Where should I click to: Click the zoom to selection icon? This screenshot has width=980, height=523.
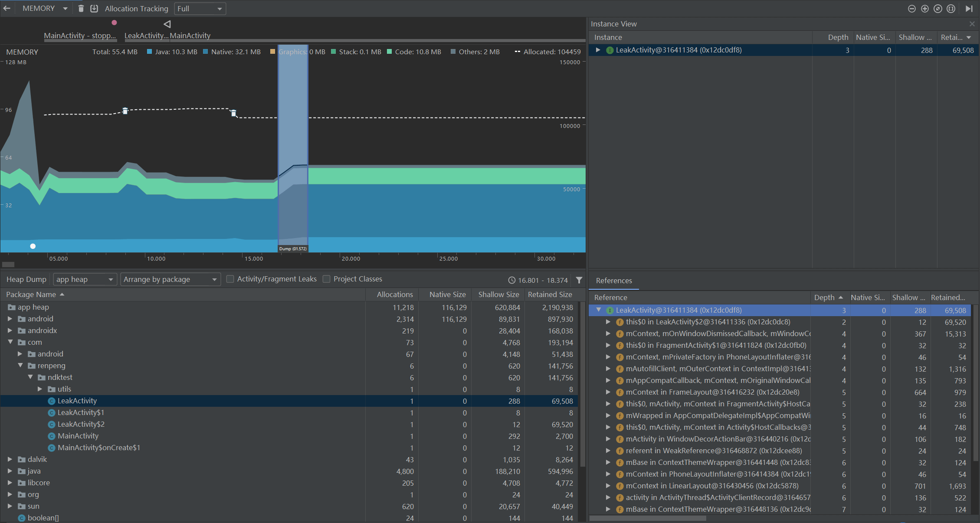point(951,9)
